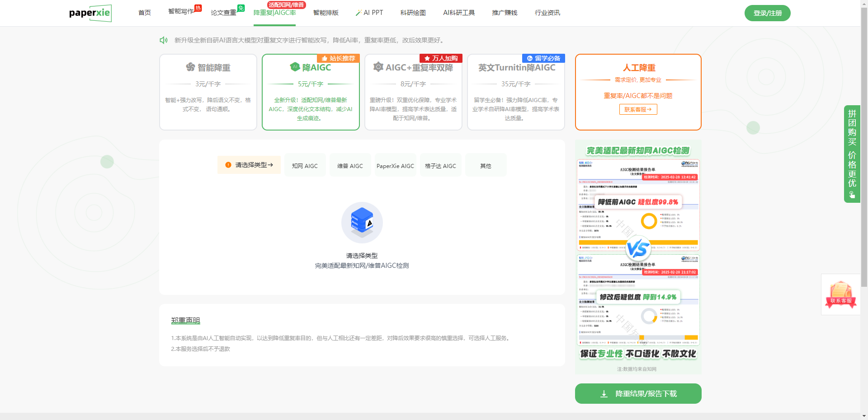Click the AI icon on the 降AIGC card
Image resolution: width=868 pixels, height=420 pixels.
(x=294, y=67)
